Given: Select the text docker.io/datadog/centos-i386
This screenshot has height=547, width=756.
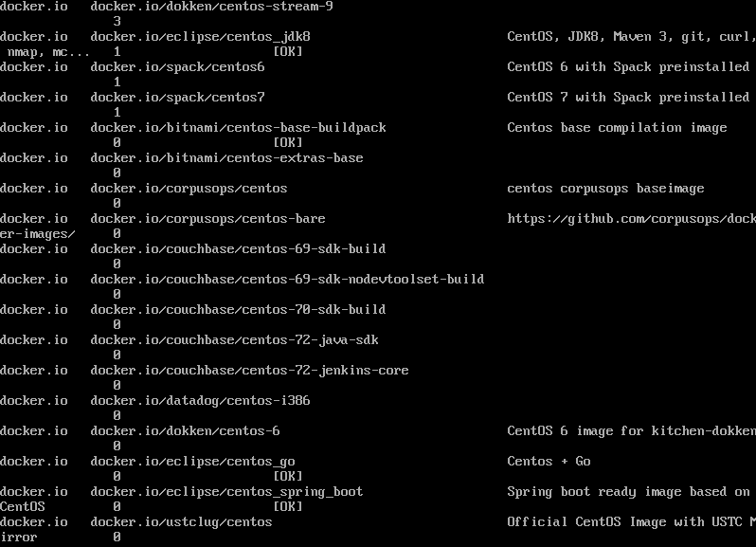Looking at the screenshot, I should [200, 401].
